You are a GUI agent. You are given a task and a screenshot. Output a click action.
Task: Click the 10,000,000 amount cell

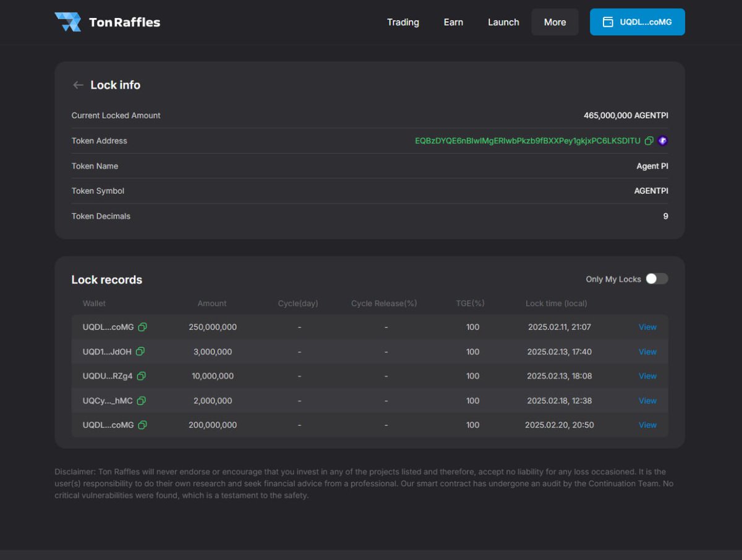(213, 376)
